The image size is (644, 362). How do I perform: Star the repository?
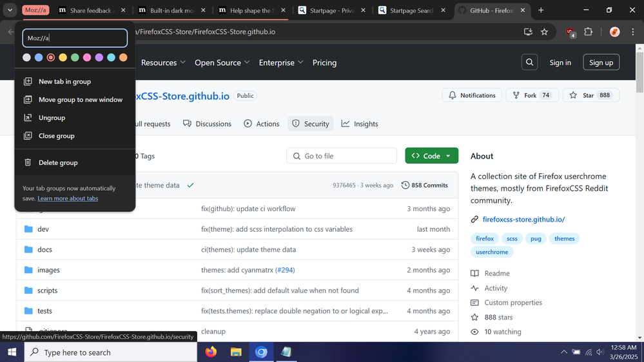click(x=591, y=95)
